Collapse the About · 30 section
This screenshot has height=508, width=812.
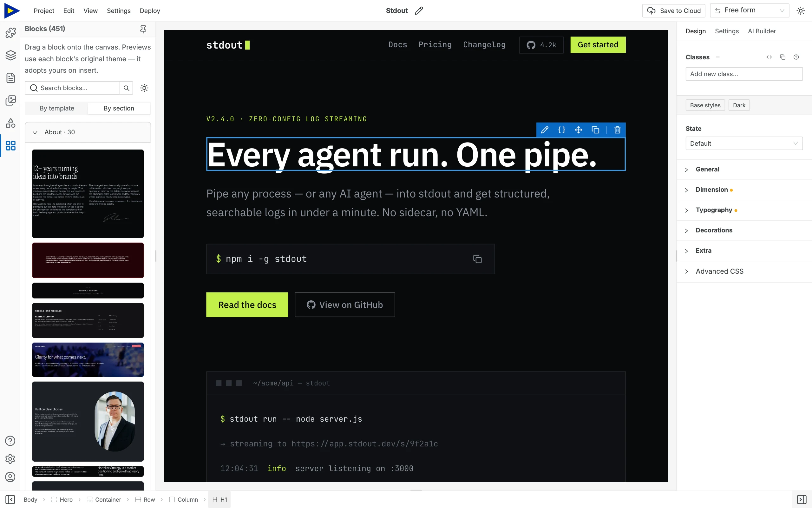pyautogui.click(x=88, y=132)
